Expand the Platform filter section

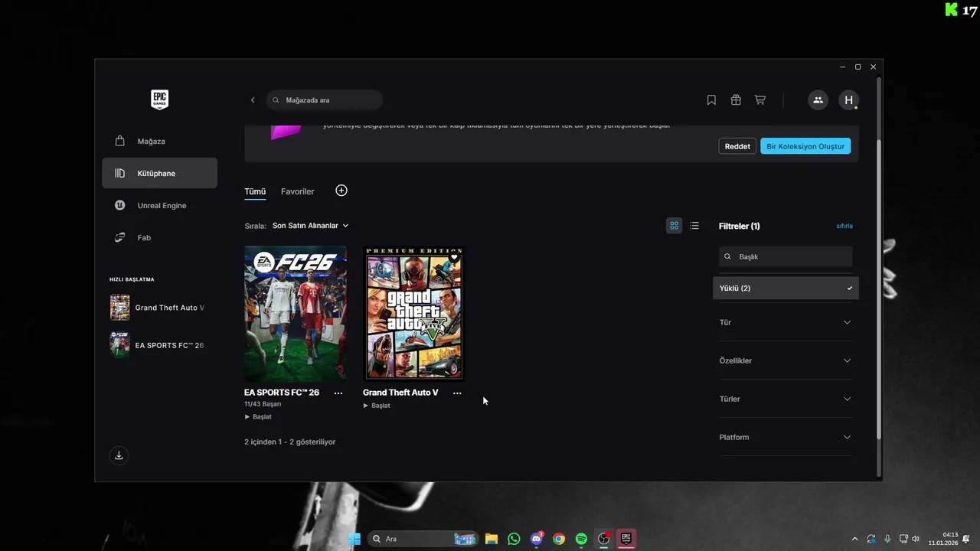[785, 437]
